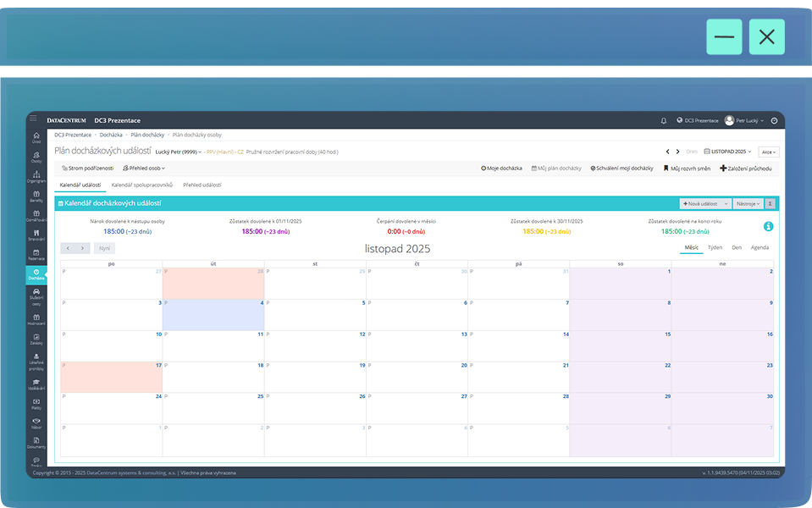Open the Platby sidebar section
The image size is (812, 508).
(36, 404)
